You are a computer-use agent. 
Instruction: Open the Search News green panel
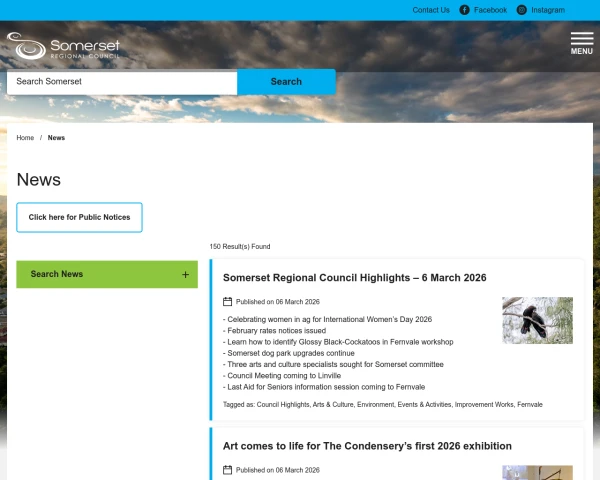click(107, 274)
